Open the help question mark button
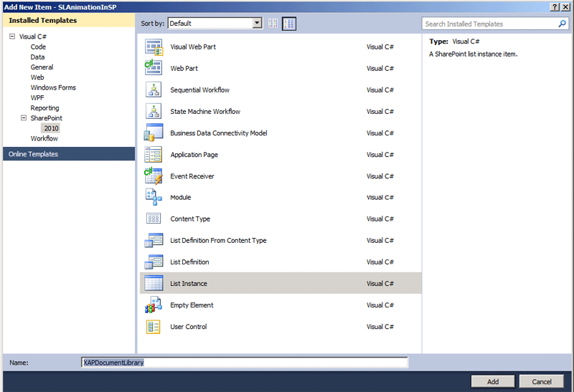 click(x=555, y=7)
